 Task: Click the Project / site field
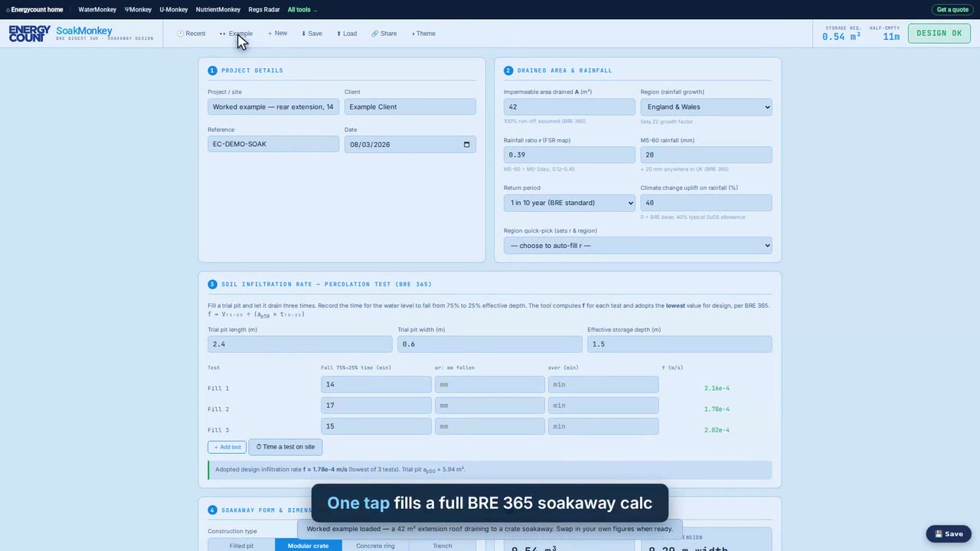tap(273, 107)
